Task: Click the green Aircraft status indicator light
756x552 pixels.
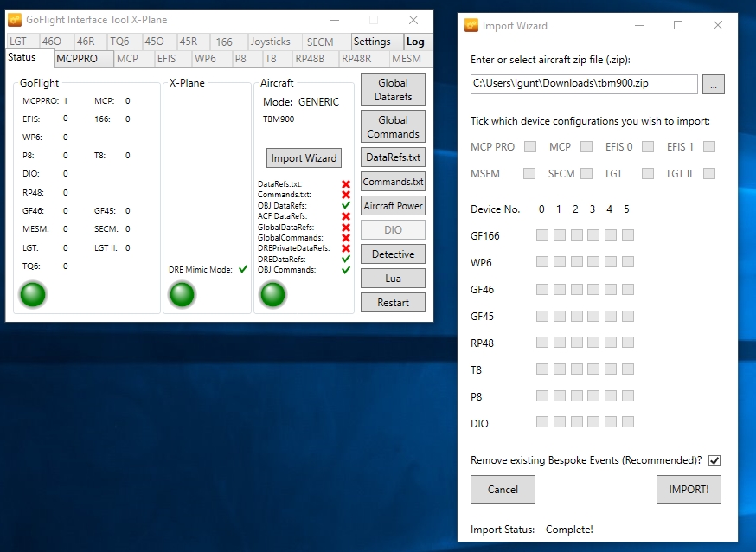Action: coord(272,295)
